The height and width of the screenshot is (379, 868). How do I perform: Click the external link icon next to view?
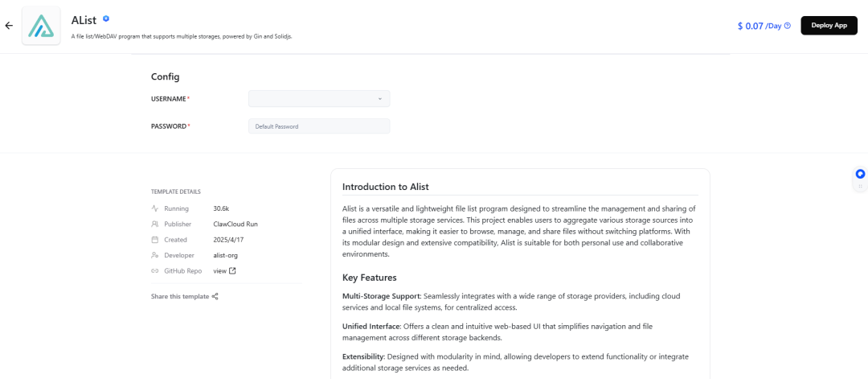click(x=233, y=270)
